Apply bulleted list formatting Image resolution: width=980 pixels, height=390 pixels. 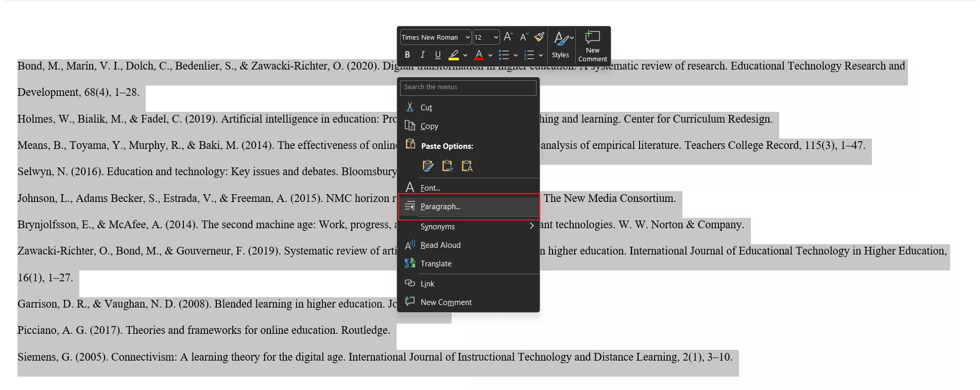pyautogui.click(x=504, y=55)
